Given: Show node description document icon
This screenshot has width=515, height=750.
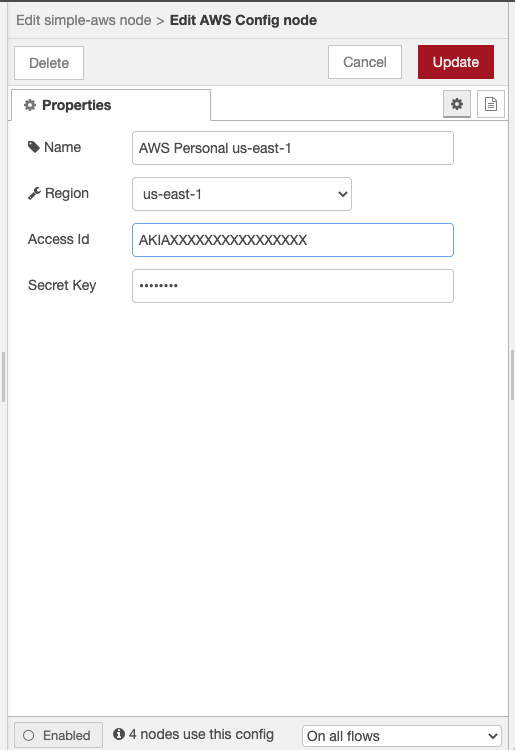Looking at the screenshot, I should [x=491, y=104].
